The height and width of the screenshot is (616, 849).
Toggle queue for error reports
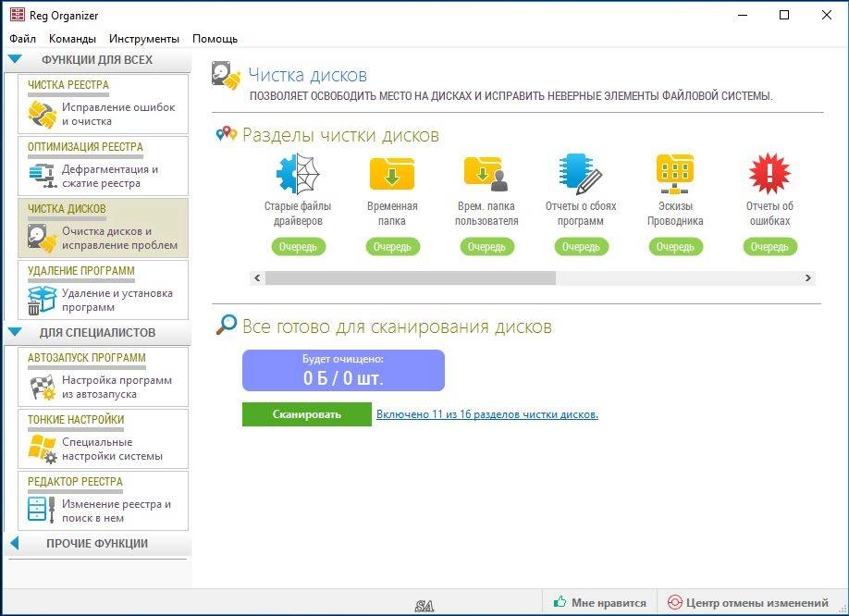tap(769, 247)
